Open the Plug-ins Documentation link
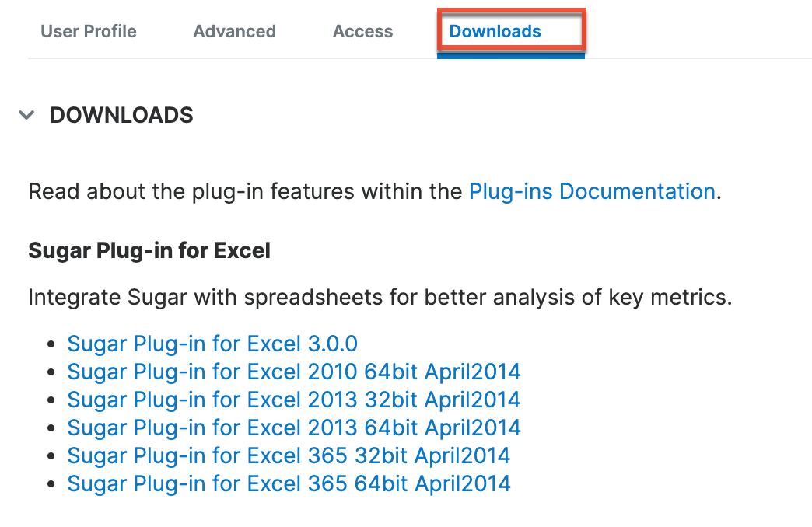Screen dimensions: 812x527 pyautogui.click(x=592, y=191)
